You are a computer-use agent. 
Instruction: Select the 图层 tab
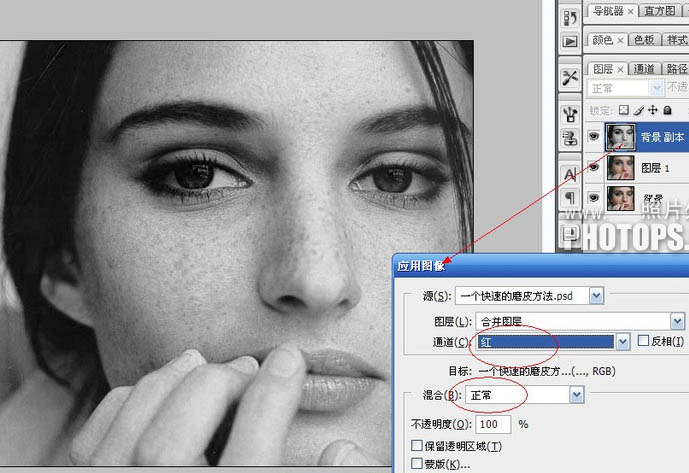pyautogui.click(x=603, y=69)
